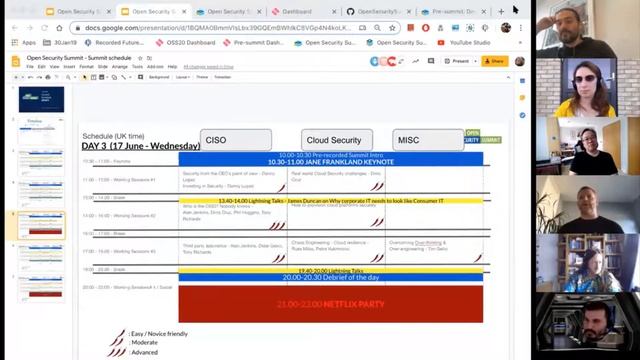Click the All changes saved in Drive link

209,67
